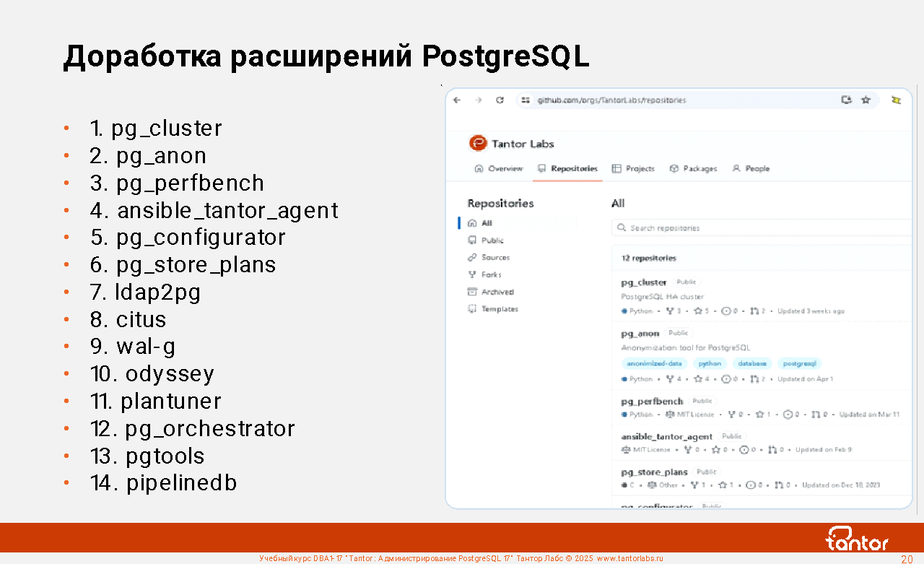The width and height of the screenshot is (924, 564).
Task: Open the Overview tab
Action: (499, 168)
